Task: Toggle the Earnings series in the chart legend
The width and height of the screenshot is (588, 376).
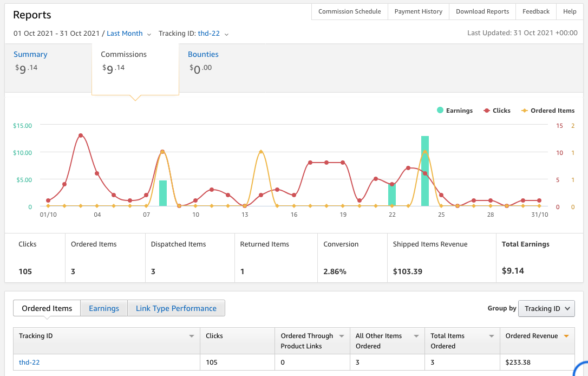Action: (454, 111)
